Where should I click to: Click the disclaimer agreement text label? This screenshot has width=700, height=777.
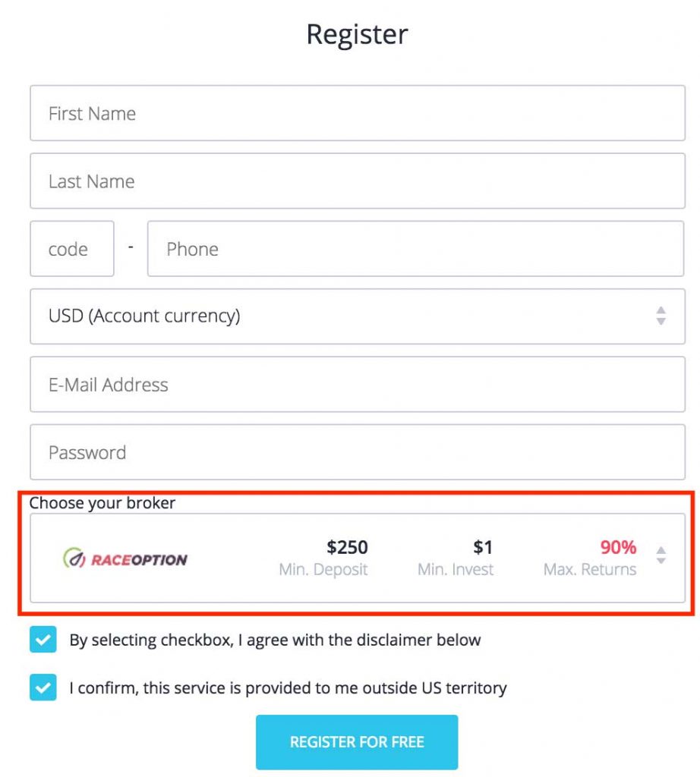point(275,640)
